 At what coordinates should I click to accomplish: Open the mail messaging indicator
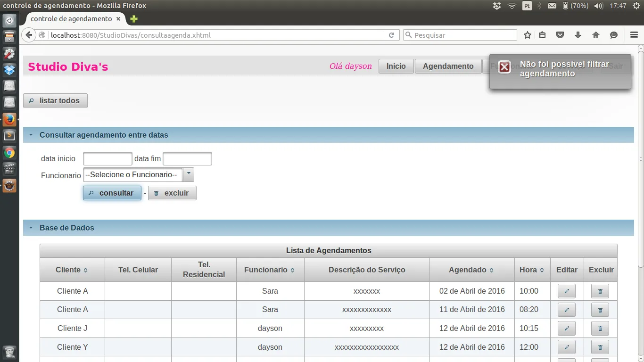(552, 6)
